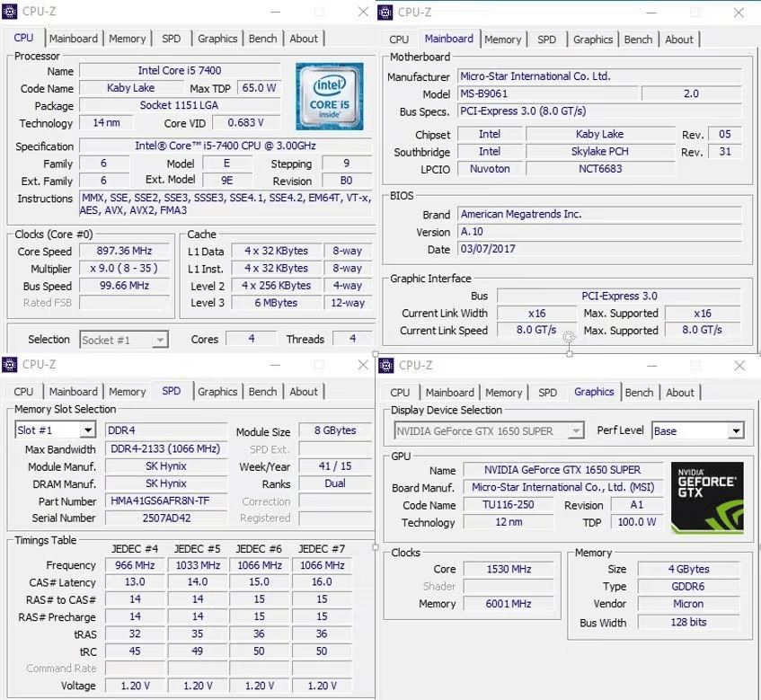Click the CPU-Z app icon in Mainboard window
The width and height of the screenshot is (761, 700).
pos(385,13)
